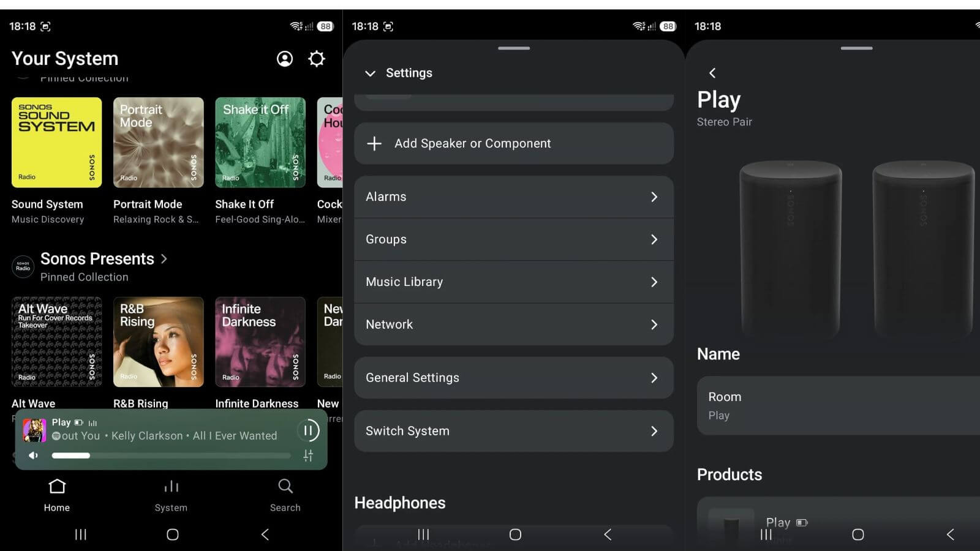The image size is (980, 551).
Task: Open Switch System option
Action: coord(514,431)
